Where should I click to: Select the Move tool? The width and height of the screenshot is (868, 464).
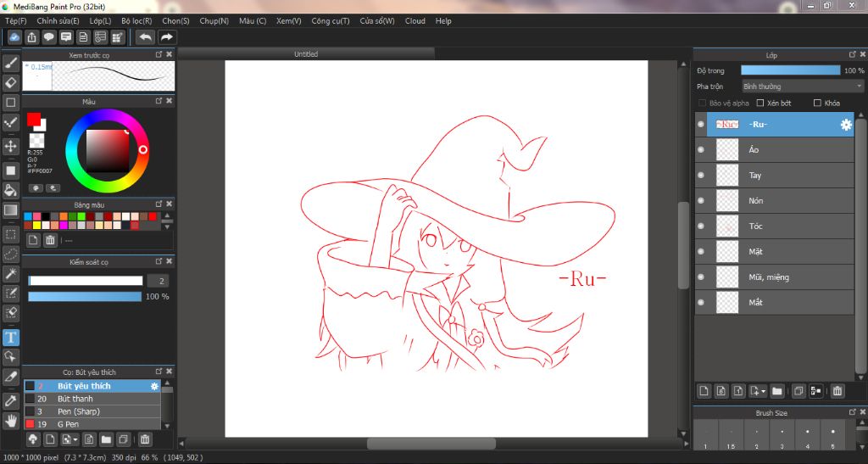10,146
